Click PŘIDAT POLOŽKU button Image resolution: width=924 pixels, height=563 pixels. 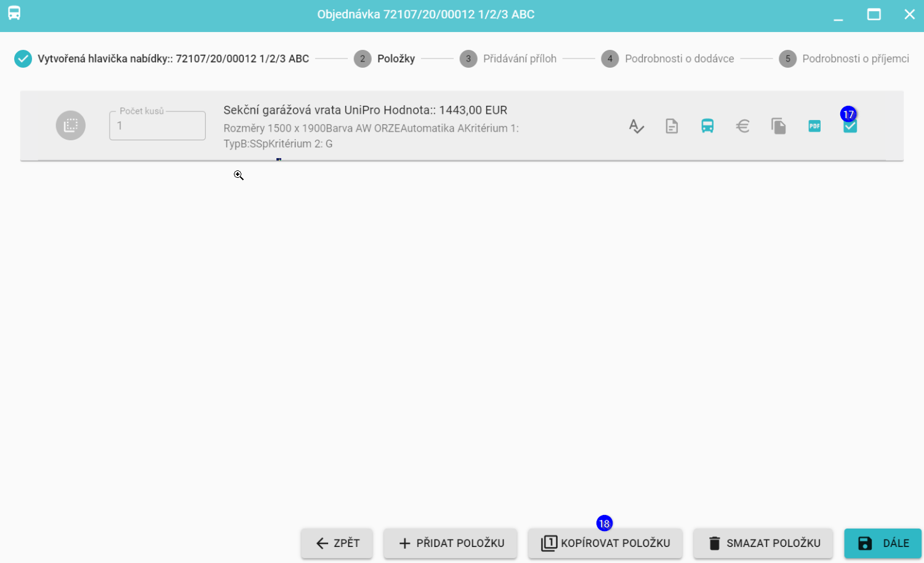click(x=451, y=543)
